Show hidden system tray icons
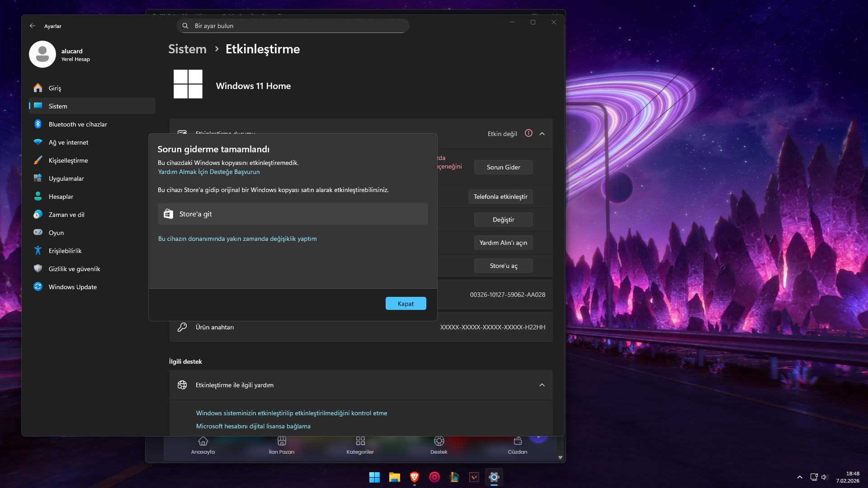Screen dimensions: 868x488 click(x=800, y=477)
